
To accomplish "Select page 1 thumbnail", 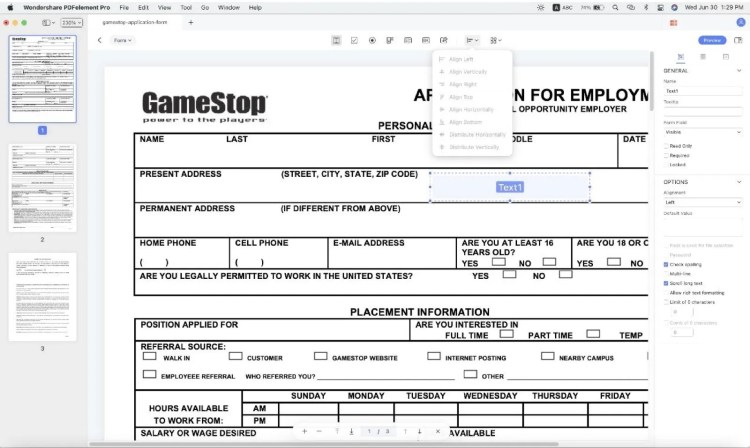I will click(x=43, y=79).
